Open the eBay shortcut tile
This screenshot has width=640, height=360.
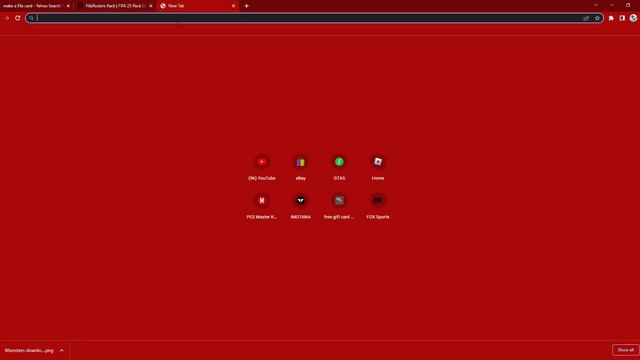coord(300,162)
